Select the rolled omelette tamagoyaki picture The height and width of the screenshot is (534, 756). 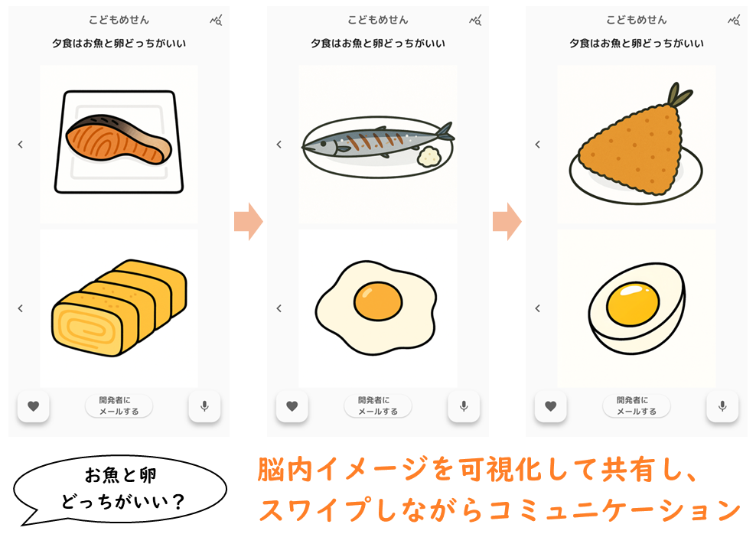[x=119, y=308]
